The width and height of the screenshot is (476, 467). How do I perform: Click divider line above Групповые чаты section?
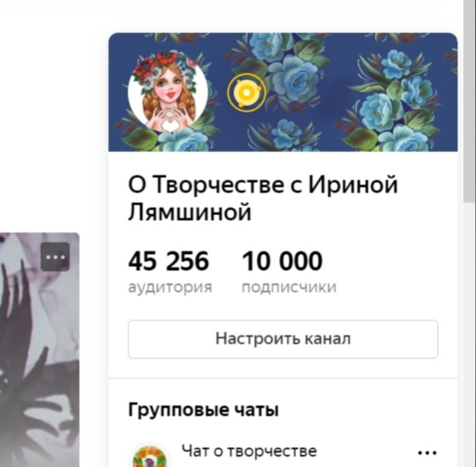pyautogui.click(x=283, y=379)
